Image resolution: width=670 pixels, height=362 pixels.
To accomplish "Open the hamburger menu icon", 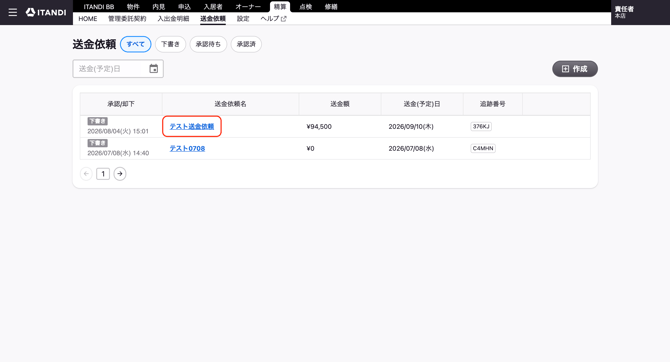I will pyautogui.click(x=13, y=12).
